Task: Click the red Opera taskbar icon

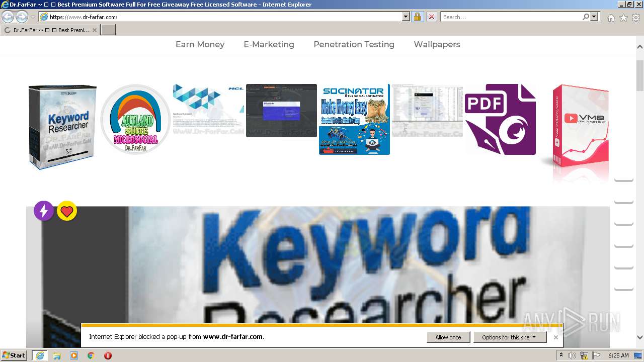Action: coord(108,355)
